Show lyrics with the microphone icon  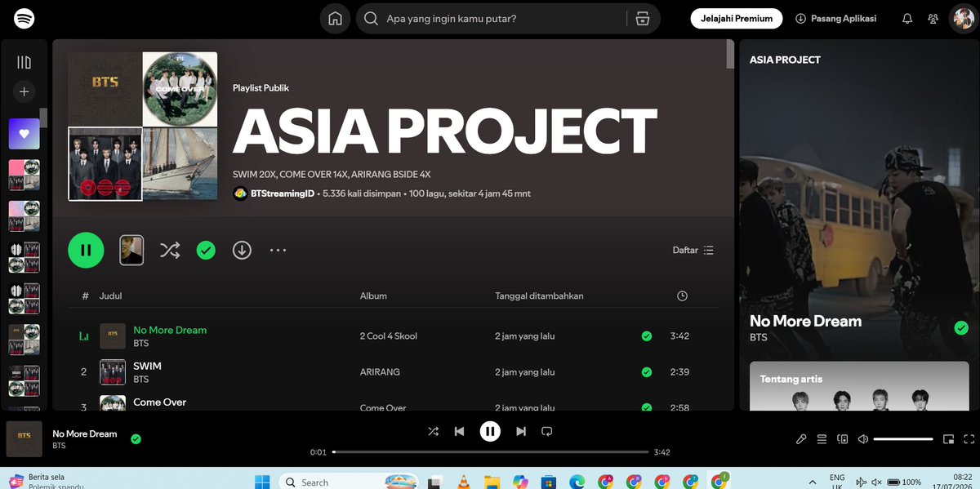[801, 439]
